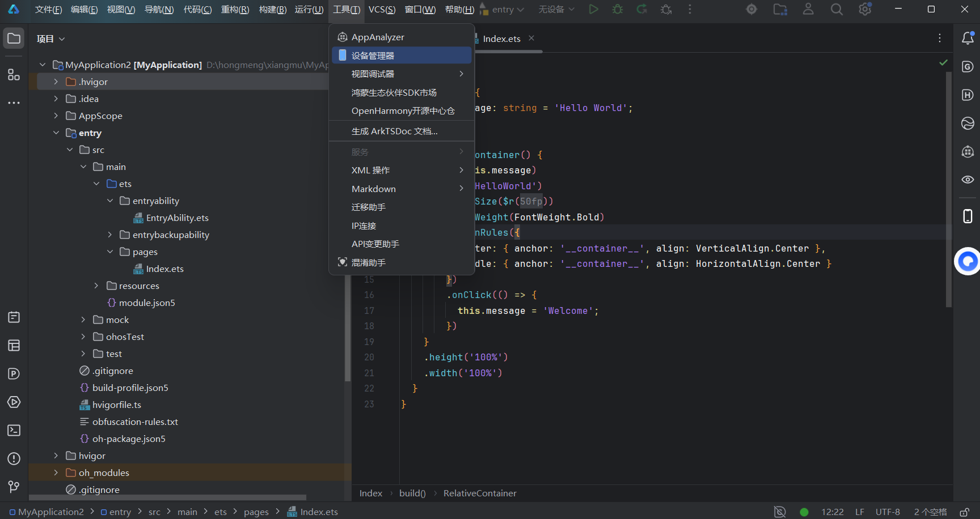Open the notifications bell icon
The width and height of the screenshot is (980, 519).
[x=968, y=38]
